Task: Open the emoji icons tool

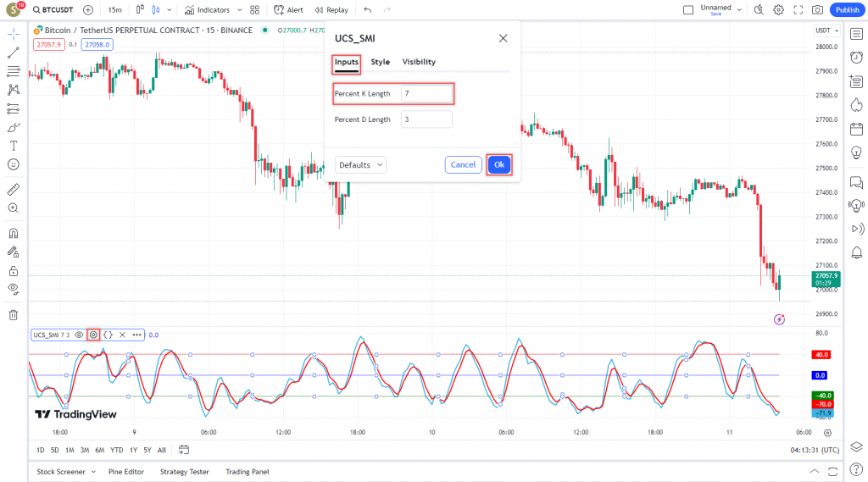Action: pos(14,164)
